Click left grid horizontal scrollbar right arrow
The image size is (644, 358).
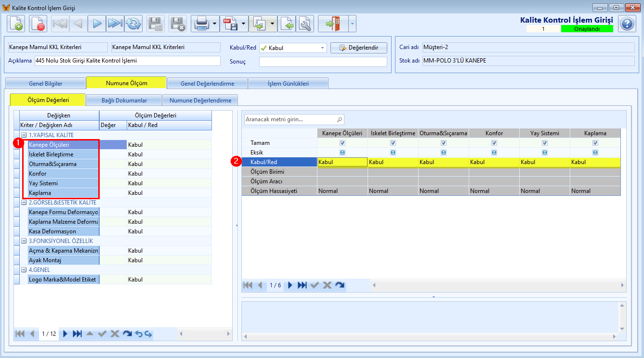[228, 333]
